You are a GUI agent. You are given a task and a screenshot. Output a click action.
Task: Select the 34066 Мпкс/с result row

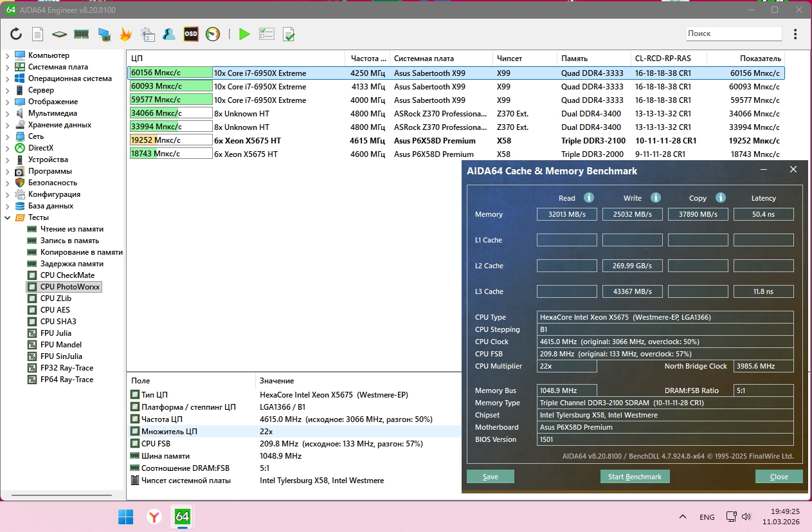(456, 113)
